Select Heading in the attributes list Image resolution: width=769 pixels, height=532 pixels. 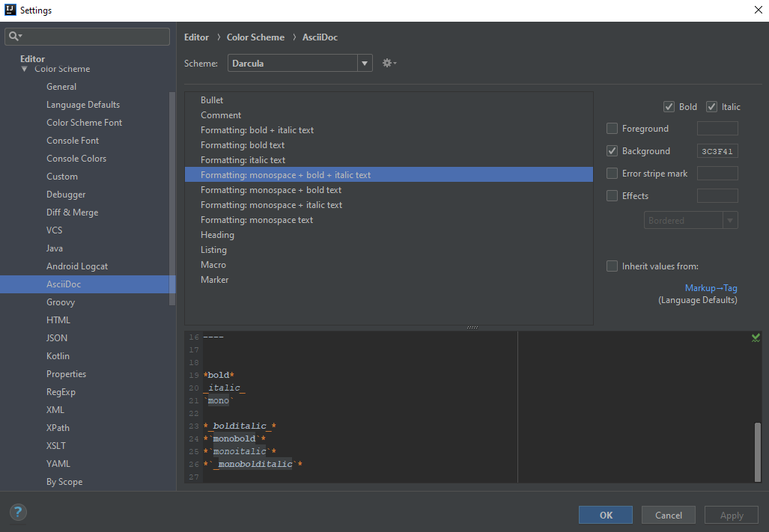pyautogui.click(x=217, y=234)
